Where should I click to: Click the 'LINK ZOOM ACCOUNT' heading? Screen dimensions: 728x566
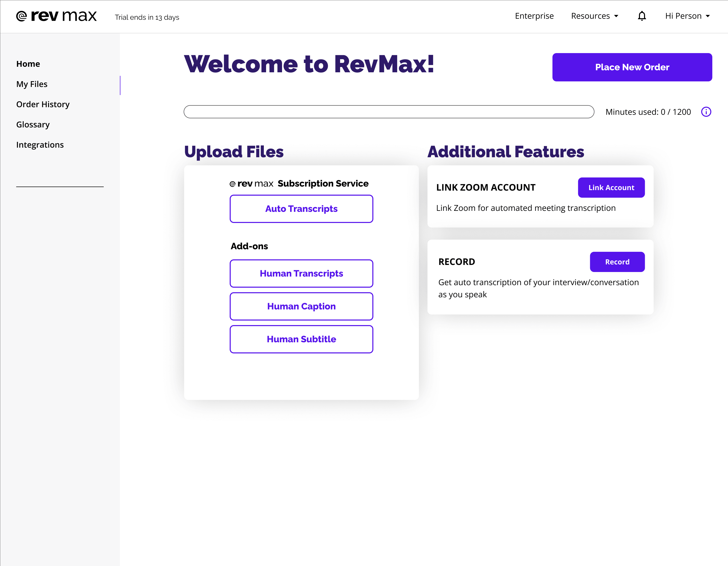pos(486,188)
